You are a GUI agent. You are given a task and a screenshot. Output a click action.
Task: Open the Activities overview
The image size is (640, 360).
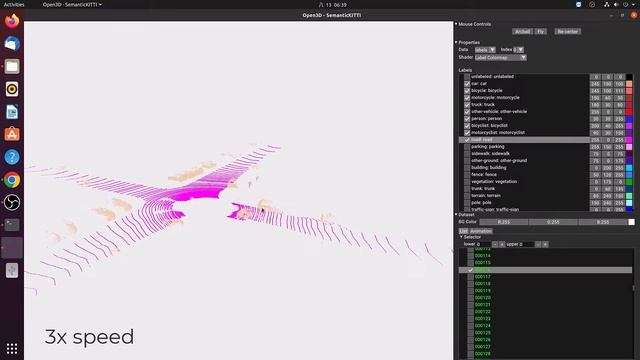point(14,4)
